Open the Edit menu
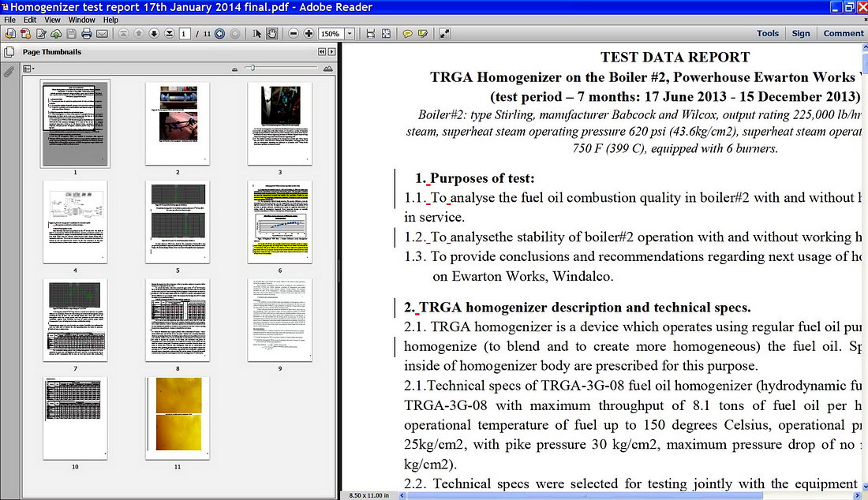868x500 pixels. coord(30,20)
